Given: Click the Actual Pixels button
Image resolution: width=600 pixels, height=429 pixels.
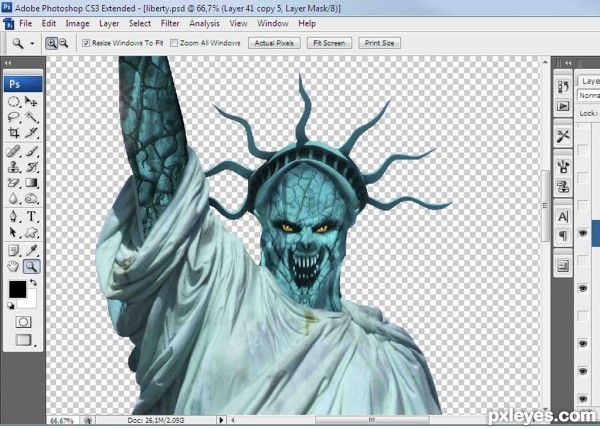Looking at the screenshot, I should 274,43.
